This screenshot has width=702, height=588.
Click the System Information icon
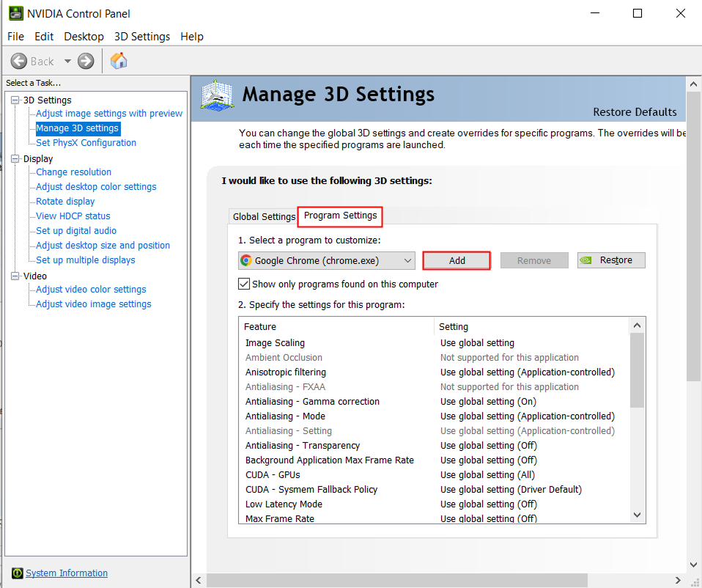[x=17, y=573]
